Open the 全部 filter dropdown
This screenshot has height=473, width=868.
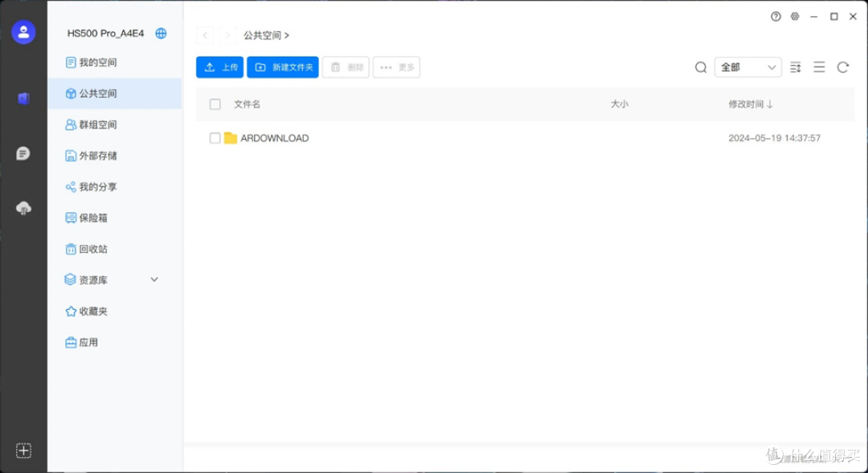(x=748, y=67)
